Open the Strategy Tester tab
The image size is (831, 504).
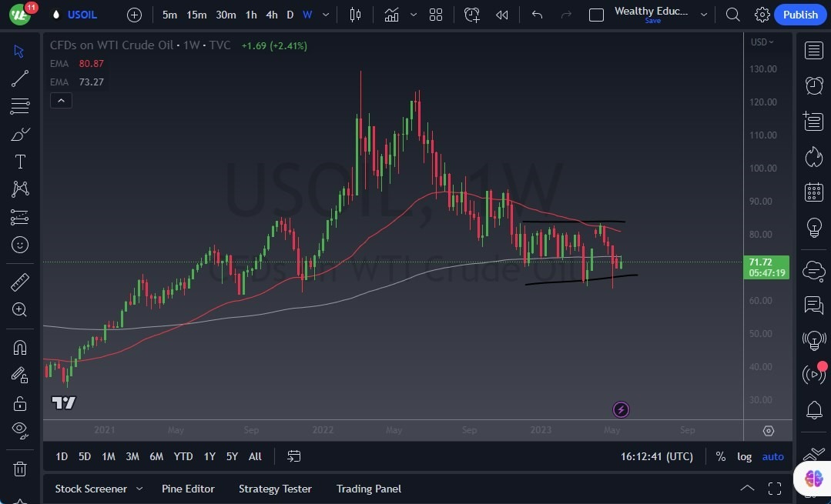[275, 489]
